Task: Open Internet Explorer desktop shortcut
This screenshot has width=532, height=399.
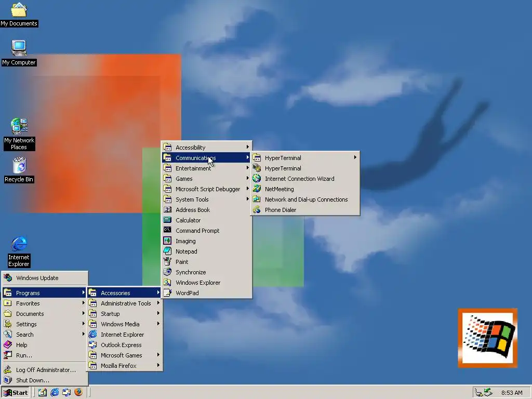Action: pyautogui.click(x=19, y=252)
